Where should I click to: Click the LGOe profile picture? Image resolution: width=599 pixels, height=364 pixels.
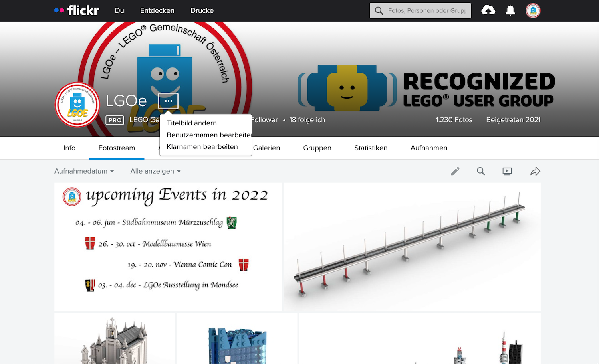click(x=77, y=105)
